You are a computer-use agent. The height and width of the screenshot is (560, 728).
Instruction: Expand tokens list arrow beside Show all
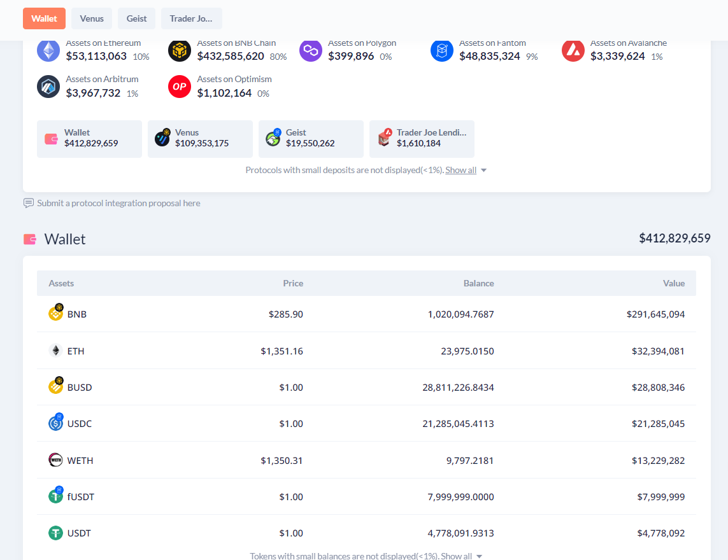(x=479, y=556)
